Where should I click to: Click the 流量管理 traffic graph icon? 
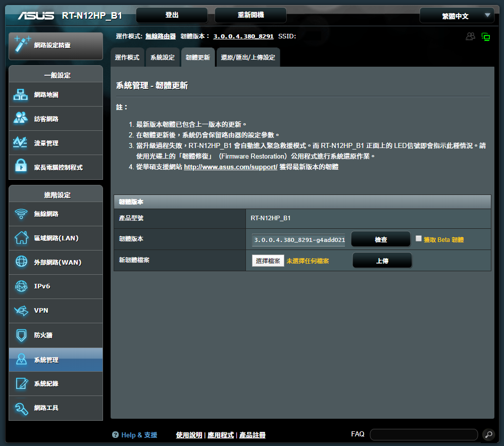point(20,142)
